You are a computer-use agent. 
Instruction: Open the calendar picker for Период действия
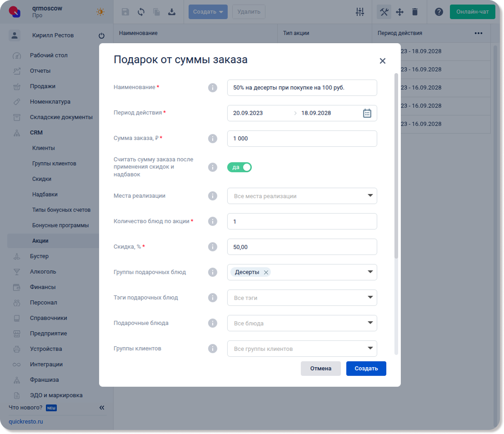(367, 113)
